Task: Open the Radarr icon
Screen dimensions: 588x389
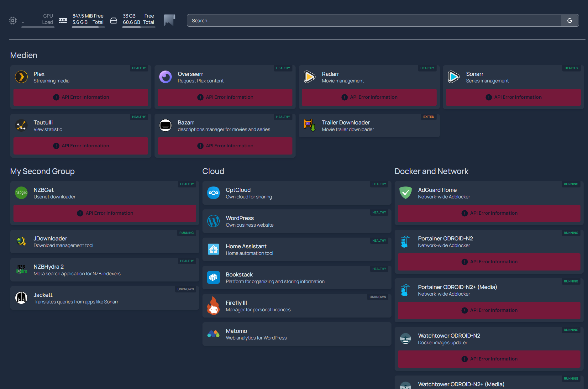Action: 310,77
